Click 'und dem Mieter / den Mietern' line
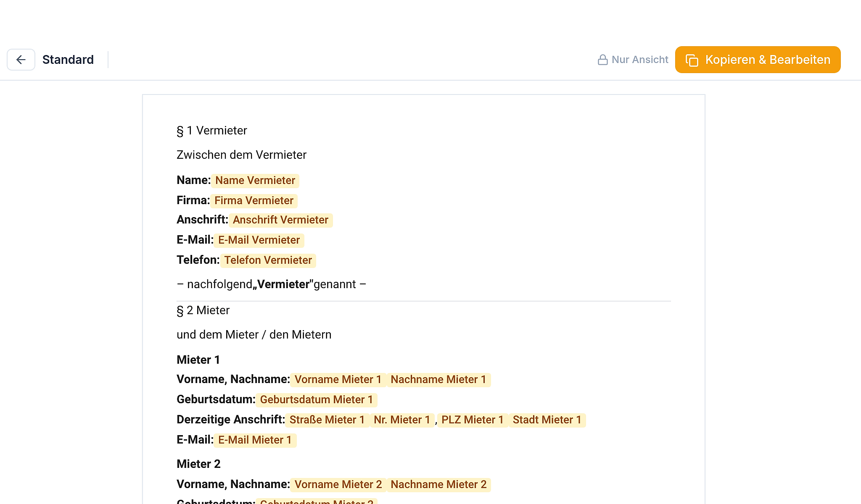This screenshot has width=861, height=504. (x=254, y=335)
